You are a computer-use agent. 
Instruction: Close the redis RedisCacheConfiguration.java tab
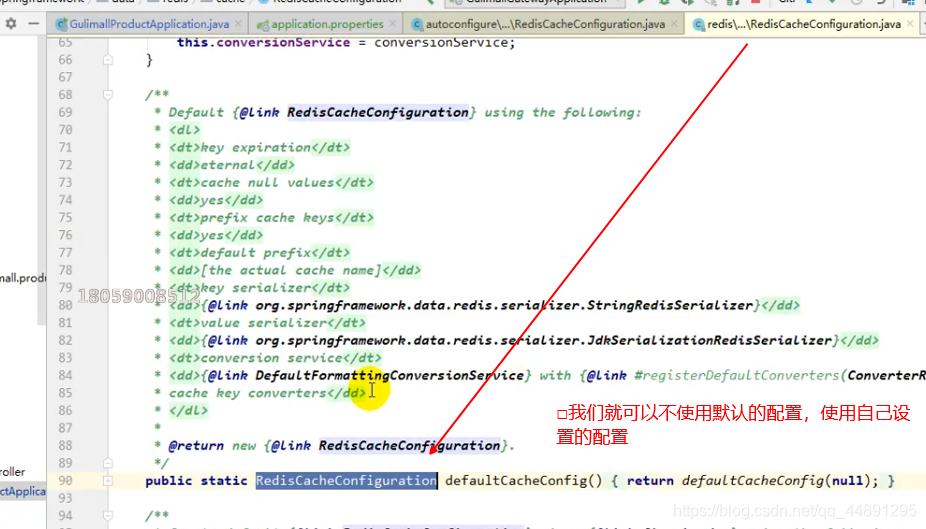click(910, 24)
